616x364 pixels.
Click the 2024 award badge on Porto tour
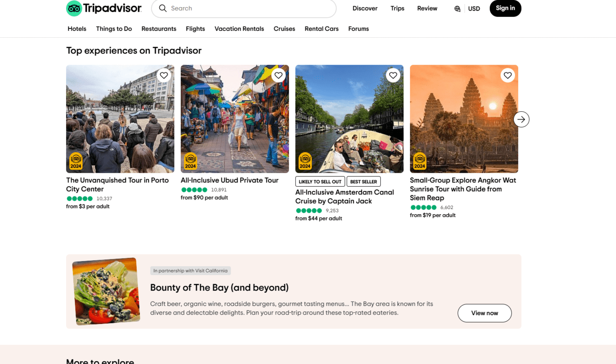coord(76,161)
